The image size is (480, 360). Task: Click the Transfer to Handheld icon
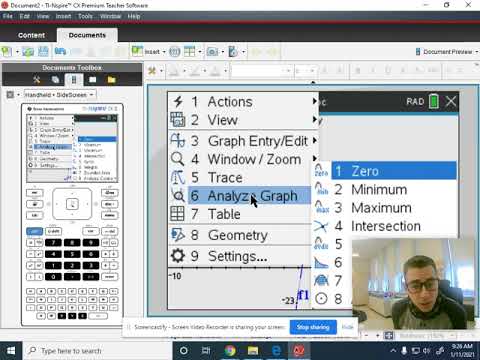click(233, 52)
